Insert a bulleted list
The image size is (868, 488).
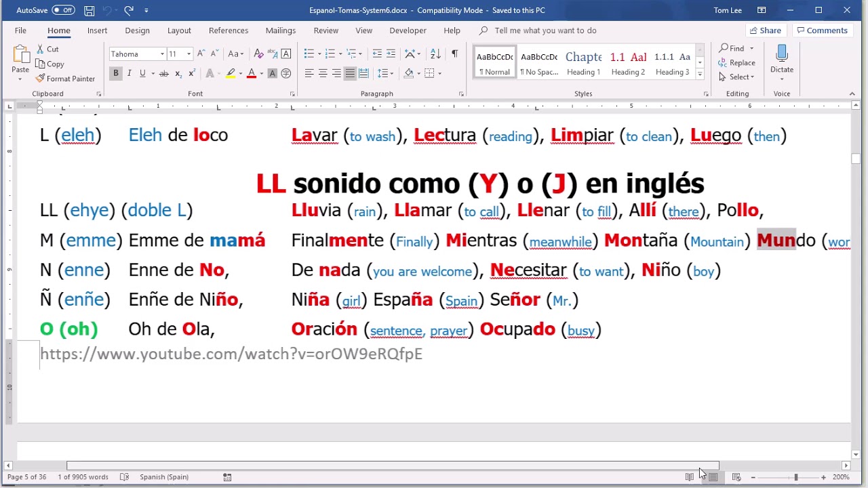pos(309,54)
